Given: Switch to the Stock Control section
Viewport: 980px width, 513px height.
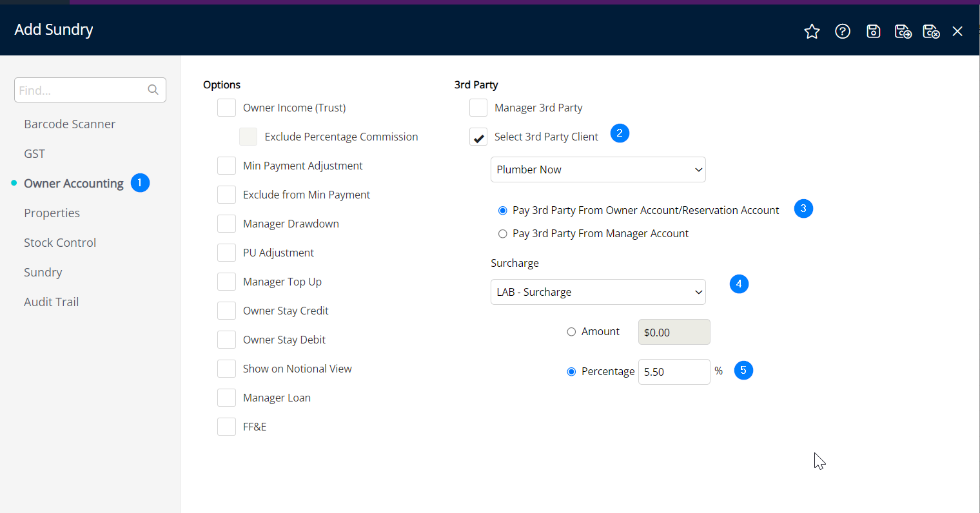Looking at the screenshot, I should [60, 243].
